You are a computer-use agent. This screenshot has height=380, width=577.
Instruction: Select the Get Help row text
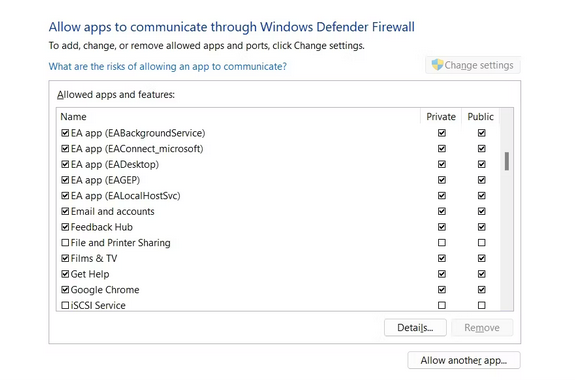[90, 274]
